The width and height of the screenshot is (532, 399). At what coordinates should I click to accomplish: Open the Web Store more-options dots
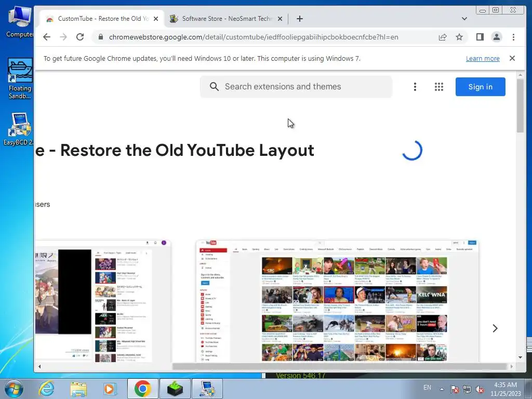(415, 87)
